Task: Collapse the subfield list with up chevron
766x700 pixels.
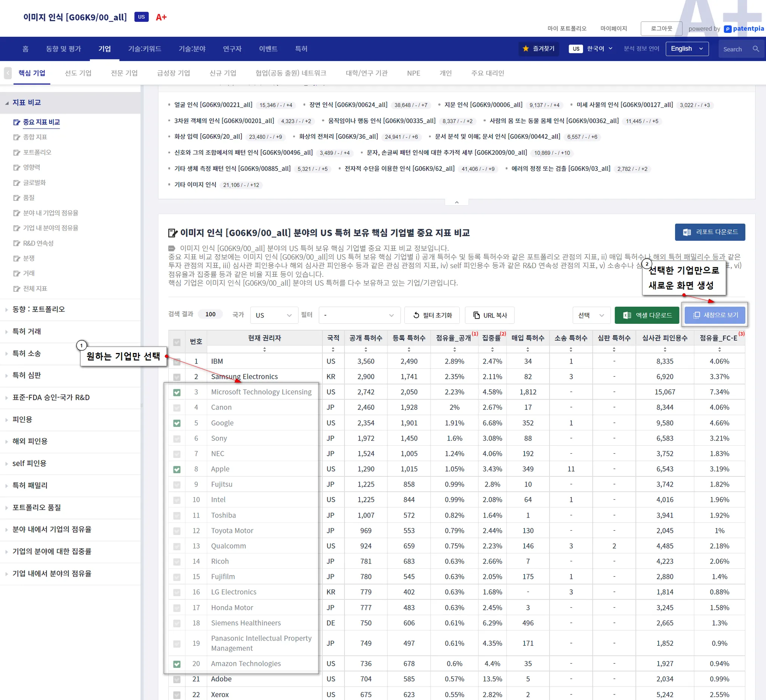Action: coord(456,202)
